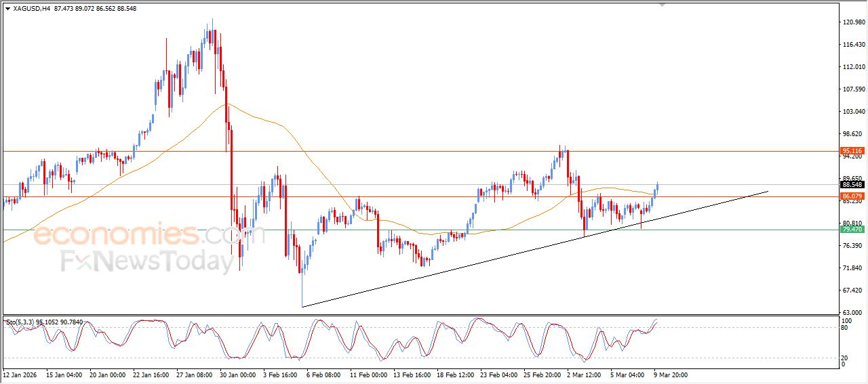
Task: Select the 95.116 orange price tag
Action: click(x=852, y=151)
